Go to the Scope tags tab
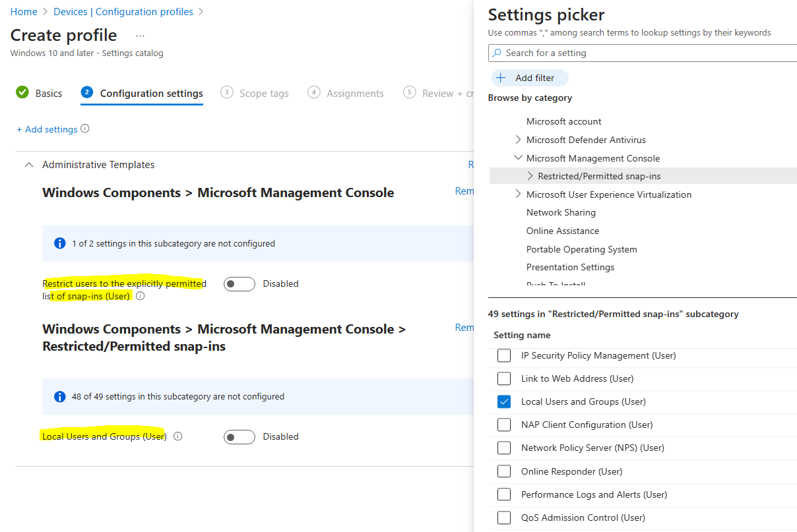Image resolution: width=797 pixels, height=532 pixels. coord(255,93)
